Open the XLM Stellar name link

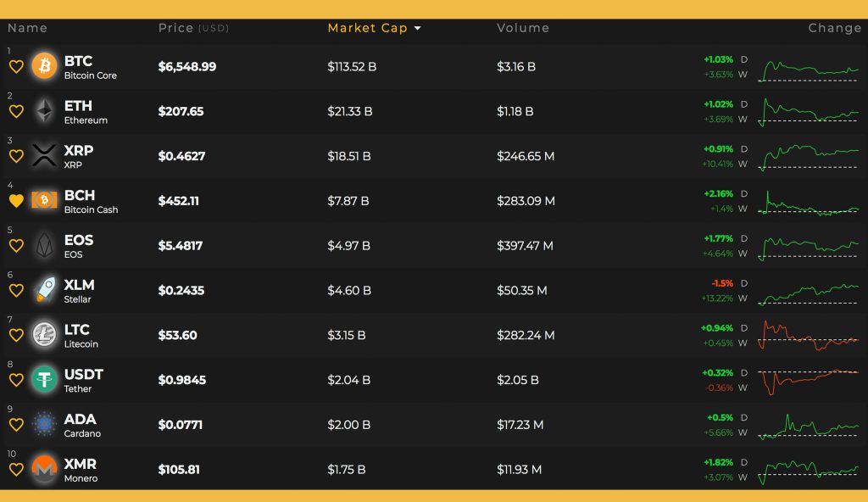coord(79,290)
